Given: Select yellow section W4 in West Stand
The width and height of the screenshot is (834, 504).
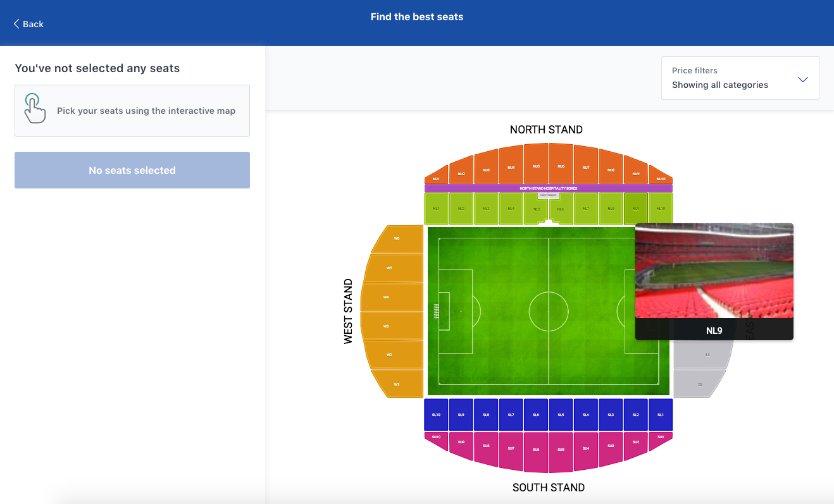Looking at the screenshot, I should coord(392,297).
